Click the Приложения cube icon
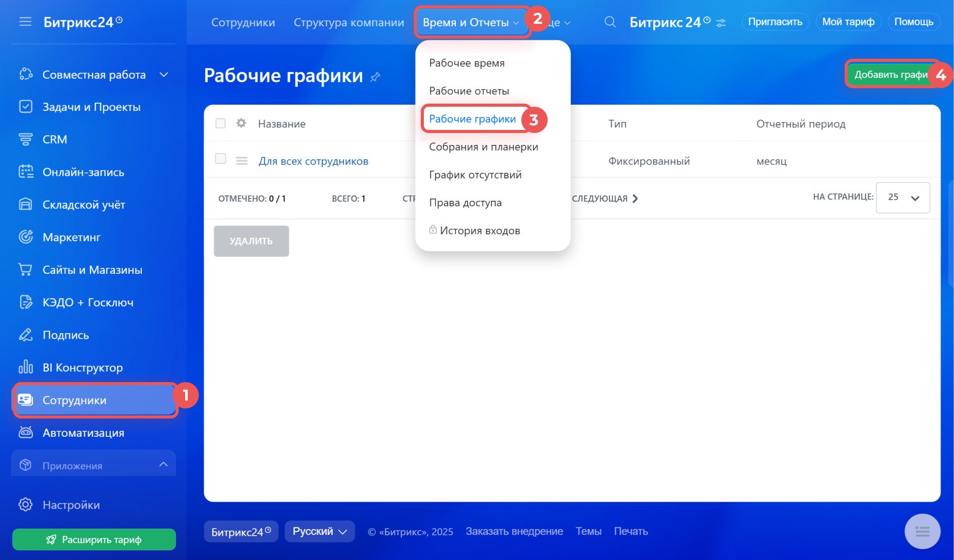The image size is (954, 560). point(26,465)
